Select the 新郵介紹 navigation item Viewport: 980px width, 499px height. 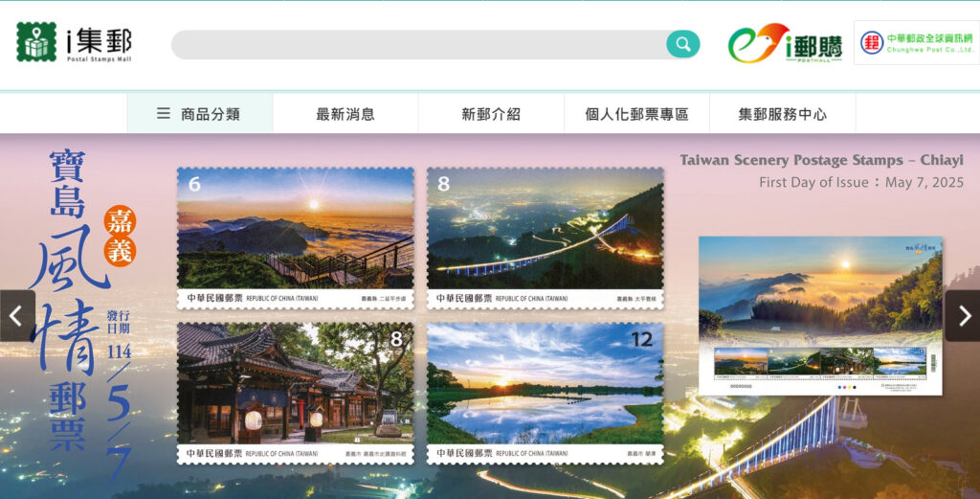coord(491,114)
